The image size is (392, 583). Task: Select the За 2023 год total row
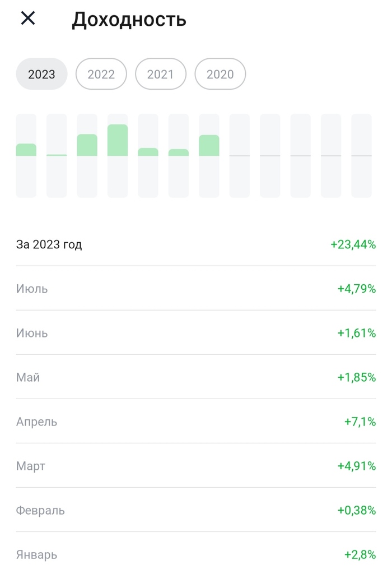click(196, 244)
